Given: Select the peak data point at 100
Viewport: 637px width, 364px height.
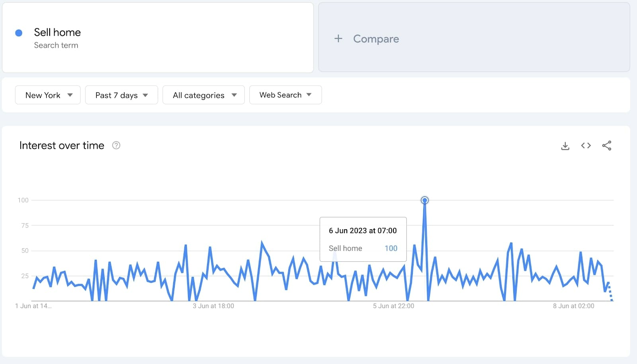Looking at the screenshot, I should 424,200.
